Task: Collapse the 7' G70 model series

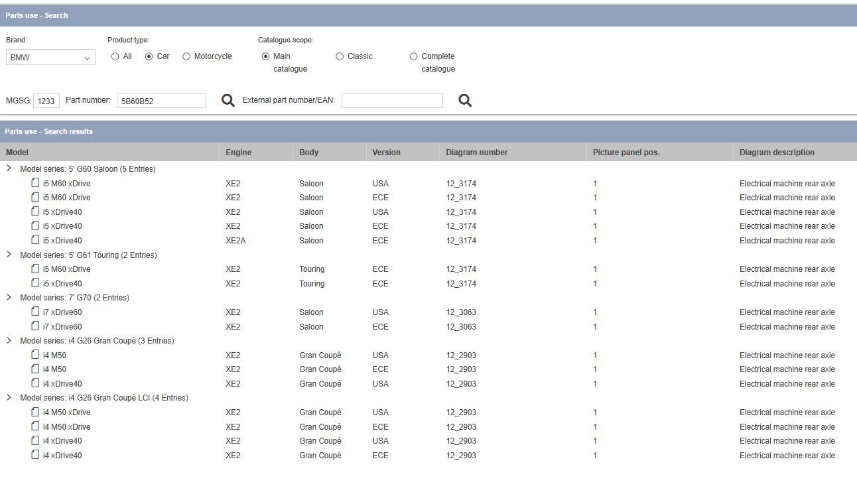Action: [x=9, y=297]
